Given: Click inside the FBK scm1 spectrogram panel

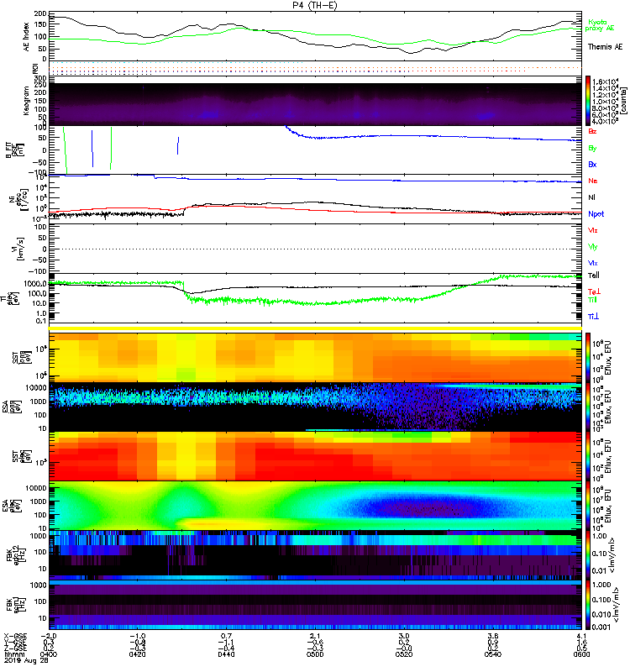Looking at the screenshot, I should pos(315,605).
